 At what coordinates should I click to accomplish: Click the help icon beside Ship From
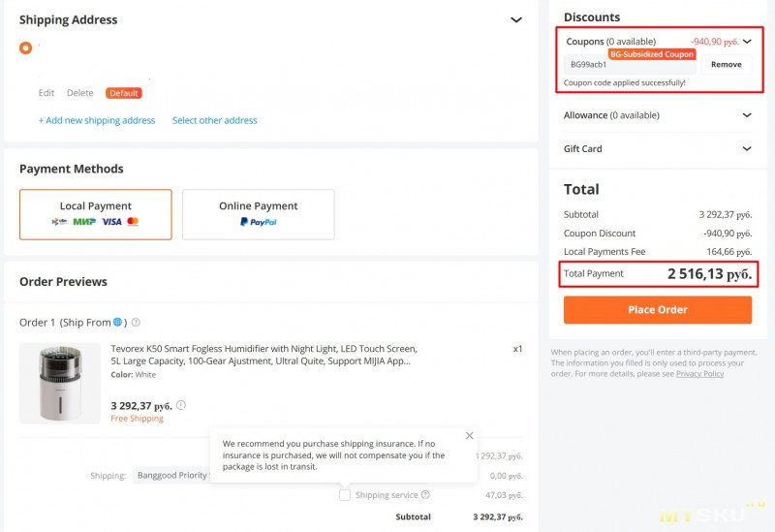coord(136,323)
